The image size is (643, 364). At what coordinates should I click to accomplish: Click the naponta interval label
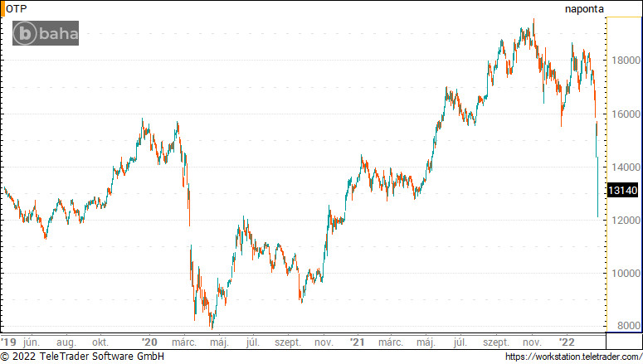pos(584,9)
